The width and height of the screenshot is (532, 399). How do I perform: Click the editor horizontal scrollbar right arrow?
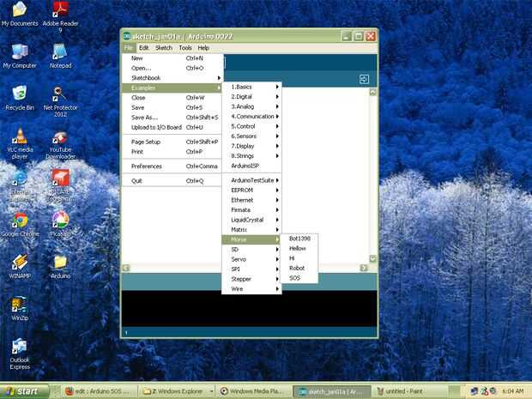363,268
